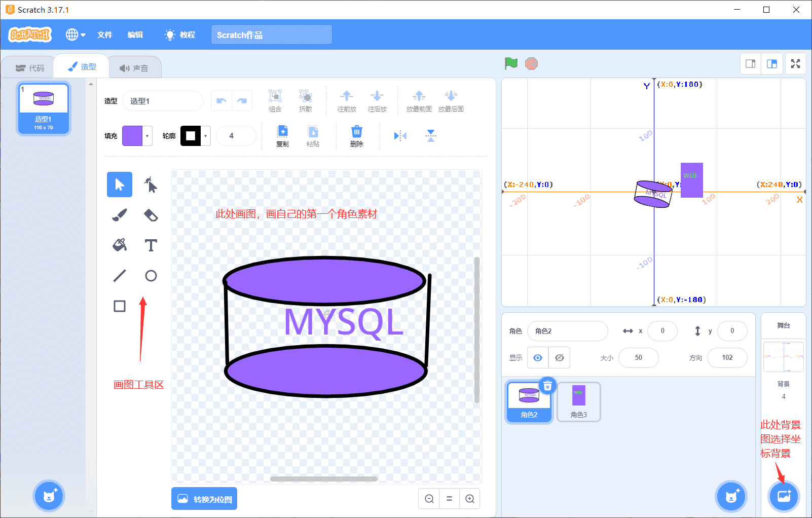
Task: Flip the shape vertically
Action: [x=431, y=136]
